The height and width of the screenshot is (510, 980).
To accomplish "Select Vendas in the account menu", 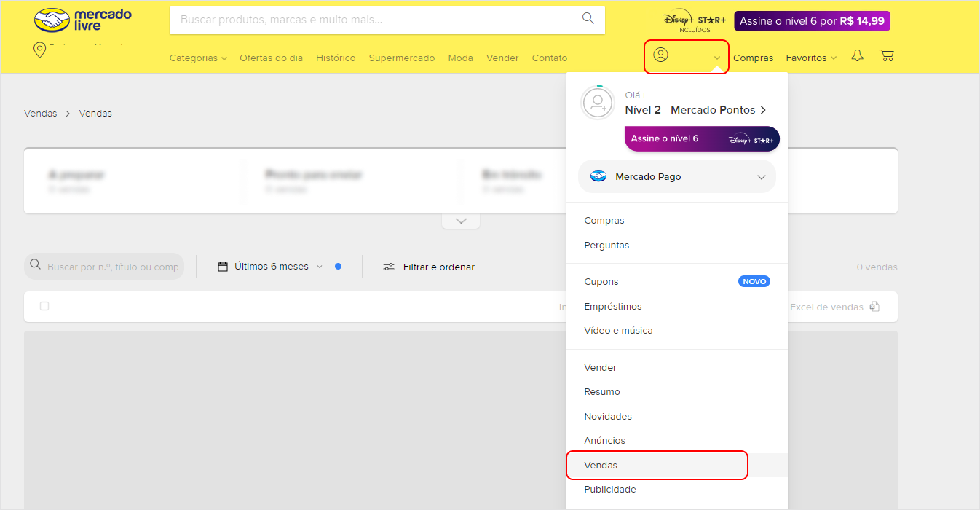I will click(601, 465).
